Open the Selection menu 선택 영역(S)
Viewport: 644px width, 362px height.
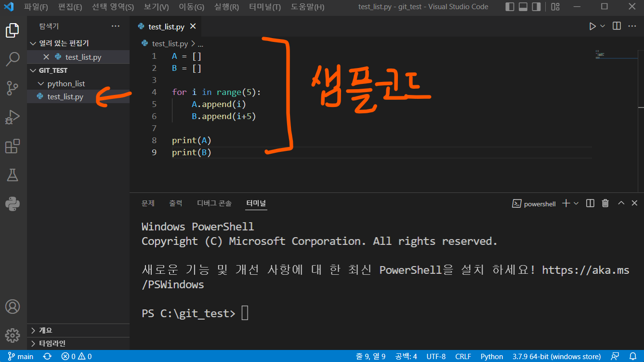[113, 7]
